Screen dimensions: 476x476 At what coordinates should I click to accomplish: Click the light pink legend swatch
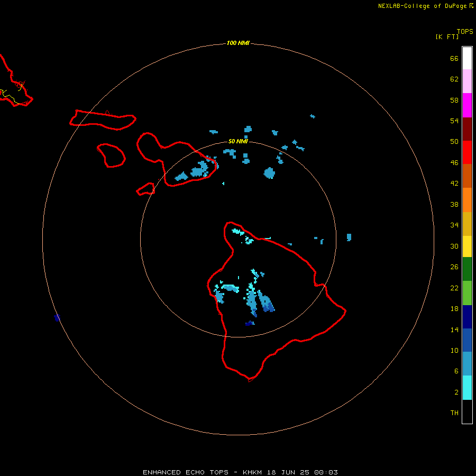(467, 81)
